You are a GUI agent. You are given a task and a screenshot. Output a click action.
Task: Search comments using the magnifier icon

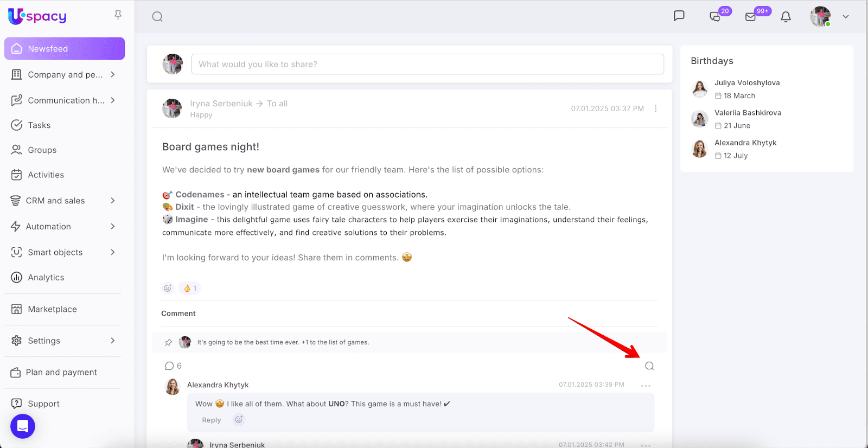coord(649,366)
